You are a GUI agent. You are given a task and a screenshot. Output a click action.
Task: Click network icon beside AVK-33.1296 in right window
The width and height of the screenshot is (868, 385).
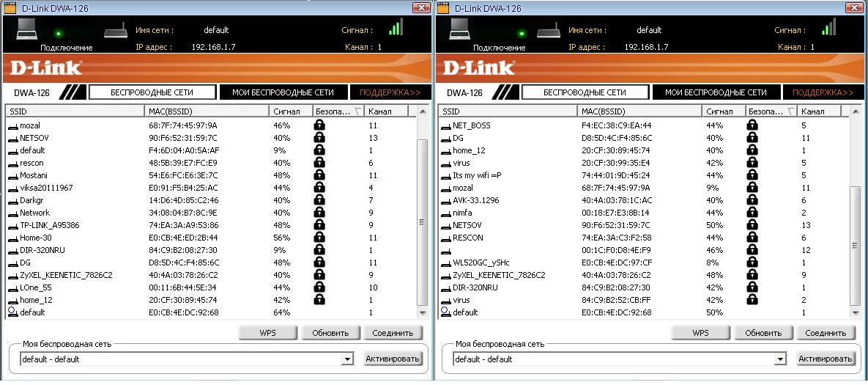pos(445,201)
